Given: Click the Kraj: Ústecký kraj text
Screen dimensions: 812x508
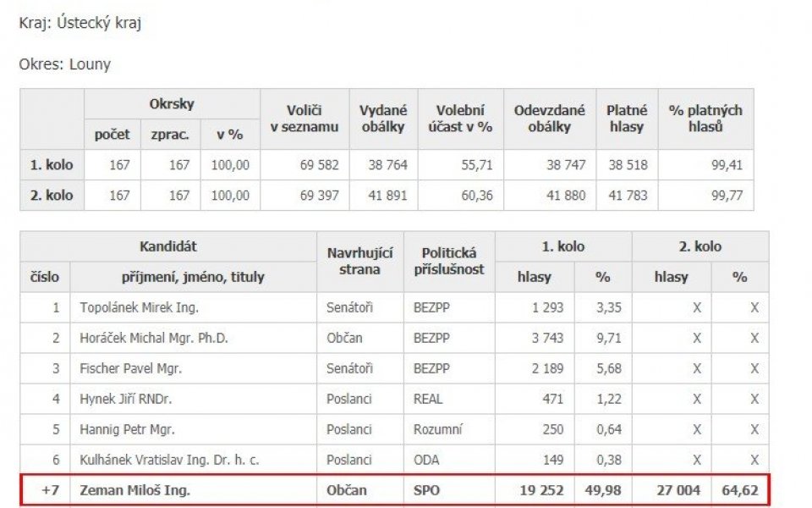Looking at the screenshot, I should tap(80, 23).
